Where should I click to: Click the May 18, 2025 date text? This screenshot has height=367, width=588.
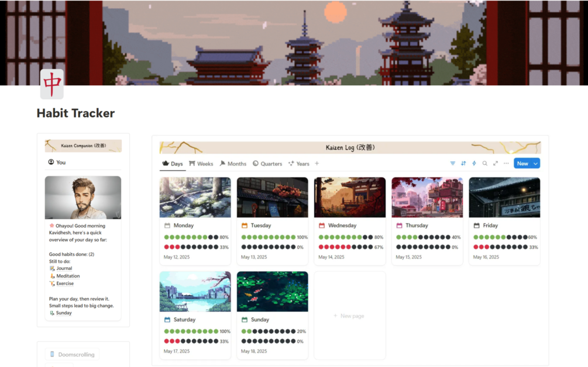pos(254,351)
